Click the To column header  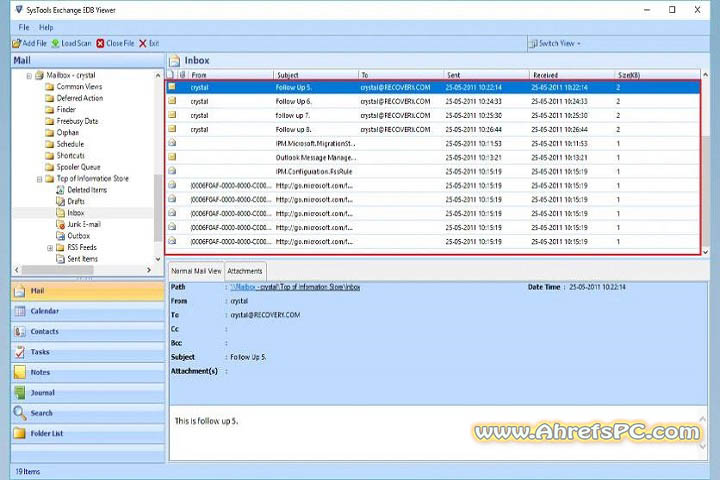[401, 75]
